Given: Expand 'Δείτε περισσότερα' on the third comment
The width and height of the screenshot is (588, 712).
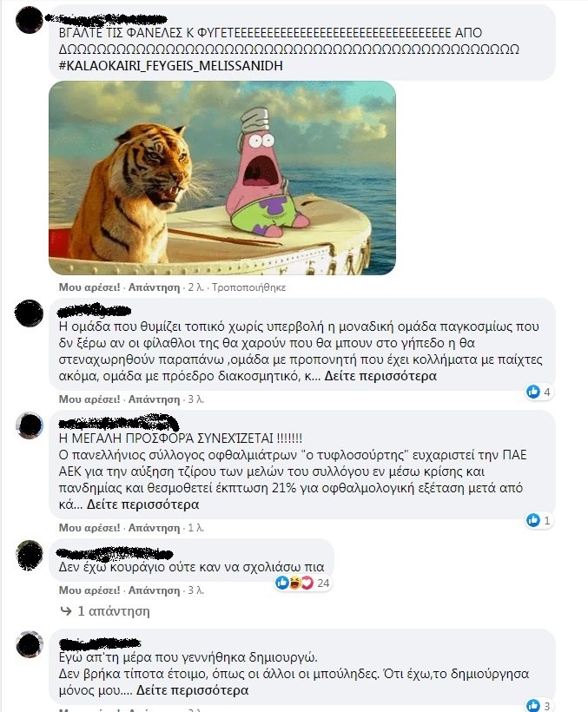Looking at the screenshot, I should [143, 504].
